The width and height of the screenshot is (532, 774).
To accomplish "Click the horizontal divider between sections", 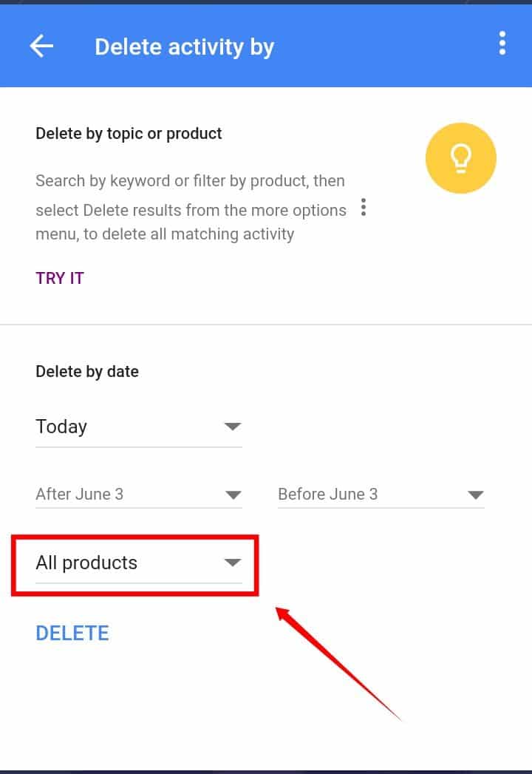I will pyautogui.click(x=266, y=325).
